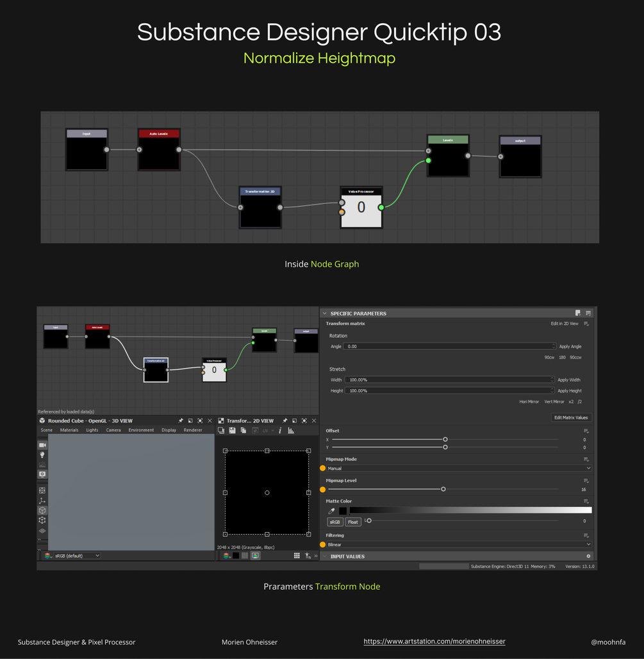Viewport: 644px width, 659px height.
Task: Click the Angle input field
Action: pyautogui.click(x=449, y=346)
